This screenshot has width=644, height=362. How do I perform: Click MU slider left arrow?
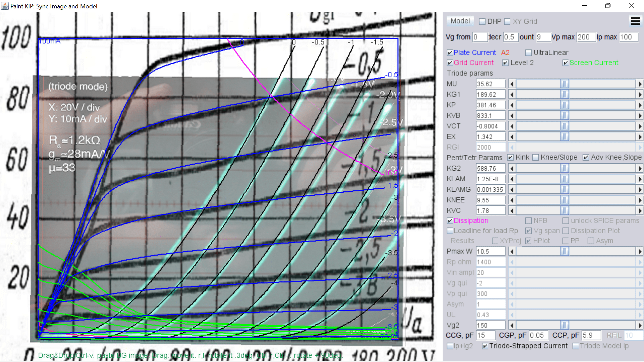pyautogui.click(x=512, y=84)
